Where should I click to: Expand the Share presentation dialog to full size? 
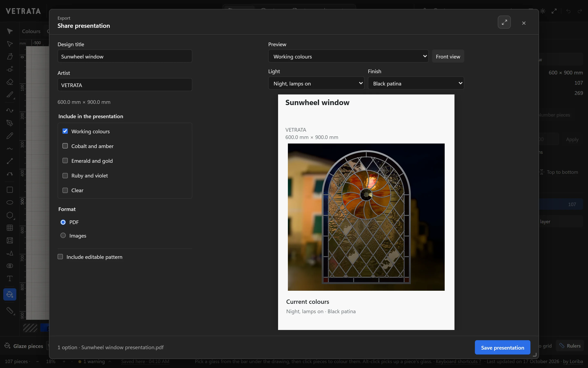[504, 22]
